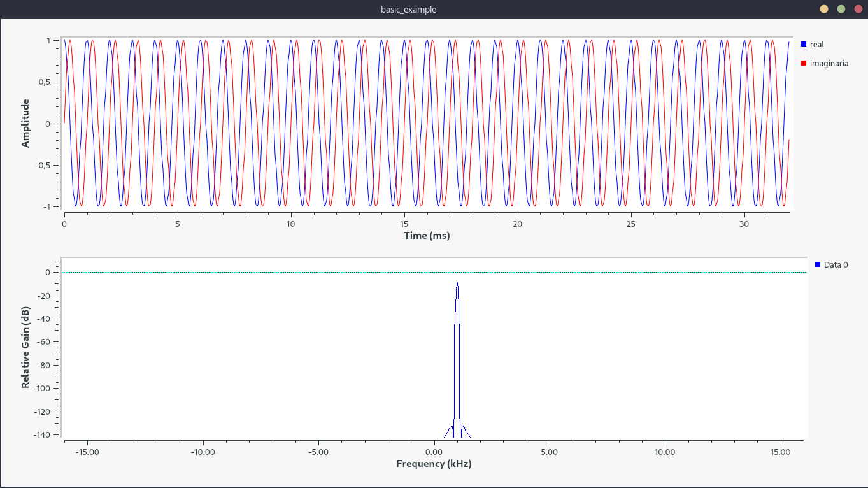Click the '15' tick label on the time axis

point(404,225)
